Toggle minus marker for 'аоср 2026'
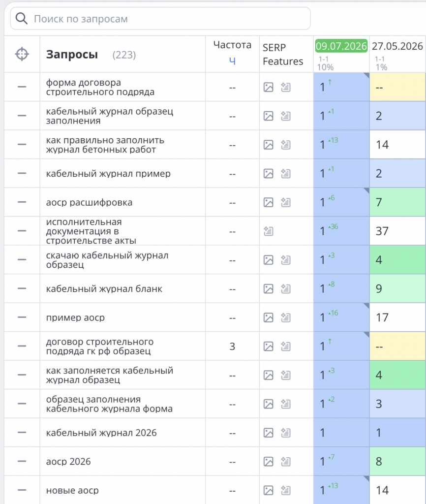Screen dimensions: 426x504 click(22, 461)
